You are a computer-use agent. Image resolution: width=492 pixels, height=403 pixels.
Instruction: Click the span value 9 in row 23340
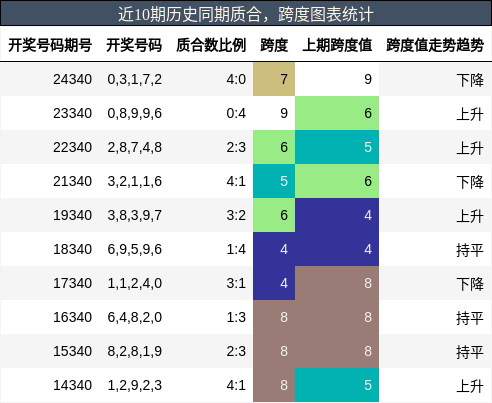[x=284, y=113]
